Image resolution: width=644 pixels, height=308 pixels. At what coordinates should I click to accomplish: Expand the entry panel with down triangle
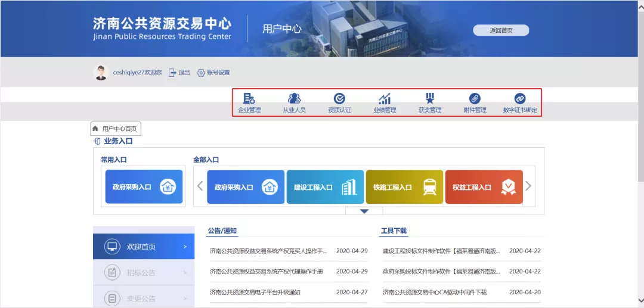pyautogui.click(x=364, y=211)
